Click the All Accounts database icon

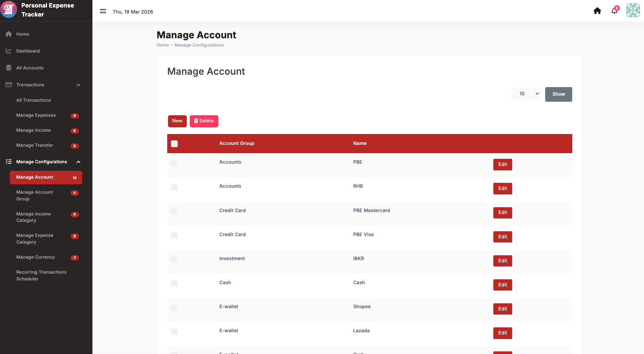click(9, 68)
